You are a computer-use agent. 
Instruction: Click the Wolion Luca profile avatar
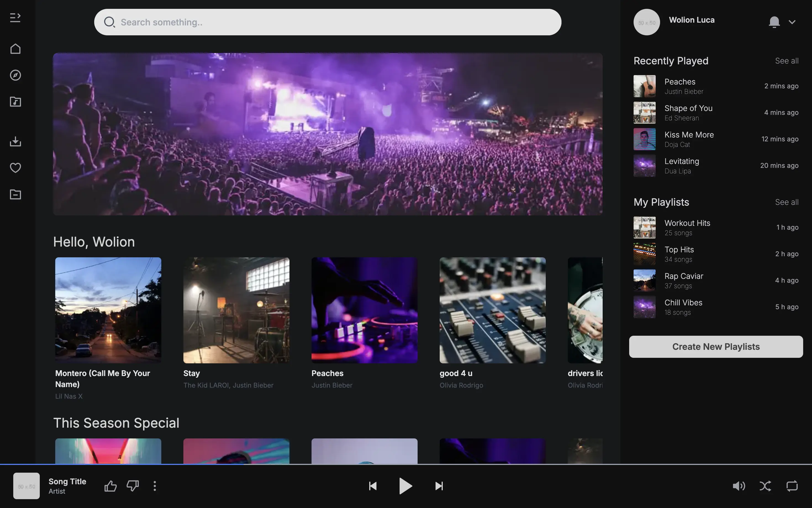coord(647,22)
